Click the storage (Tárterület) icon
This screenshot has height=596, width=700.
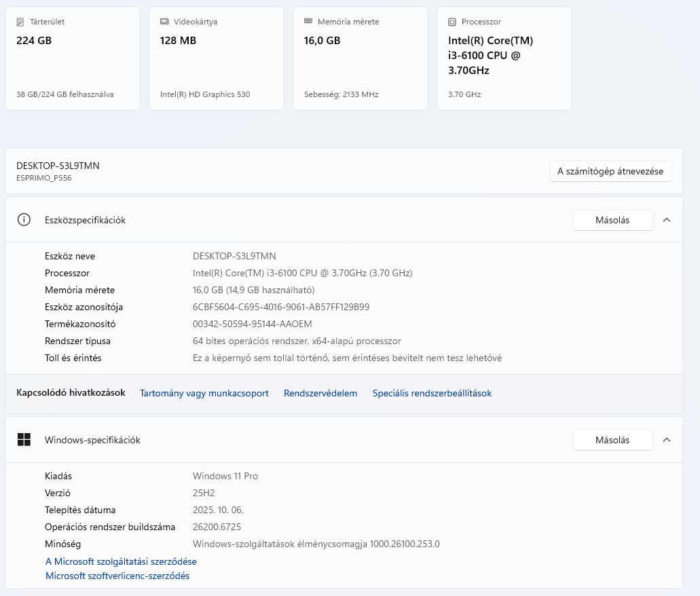[20, 22]
